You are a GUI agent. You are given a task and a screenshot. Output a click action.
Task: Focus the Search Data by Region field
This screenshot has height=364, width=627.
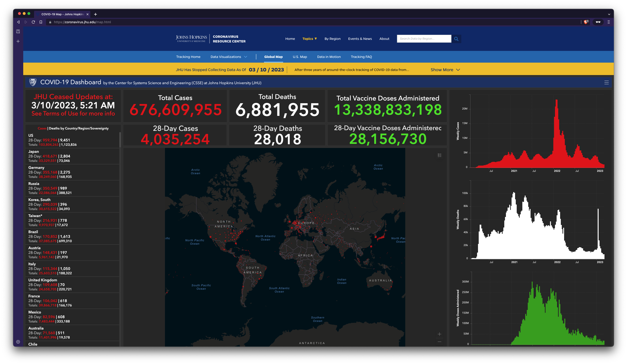pos(424,39)
